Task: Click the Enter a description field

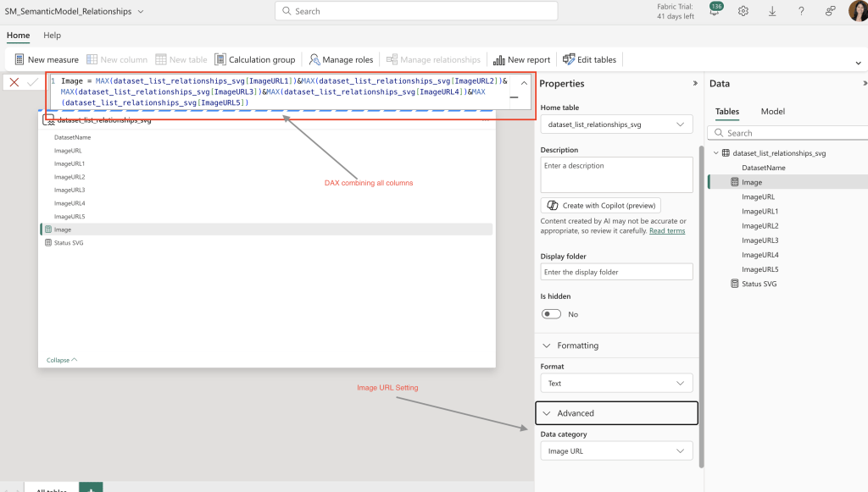Action: pos(617,174)
